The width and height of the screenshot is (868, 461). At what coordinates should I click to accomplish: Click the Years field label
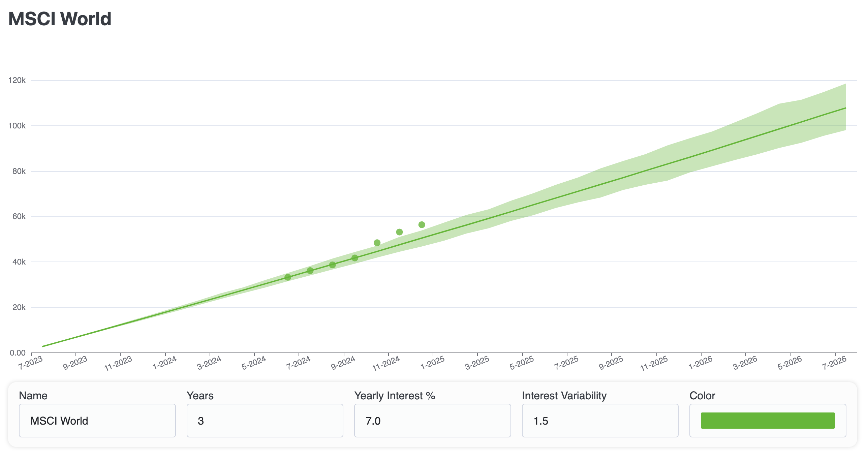[200, 395]
